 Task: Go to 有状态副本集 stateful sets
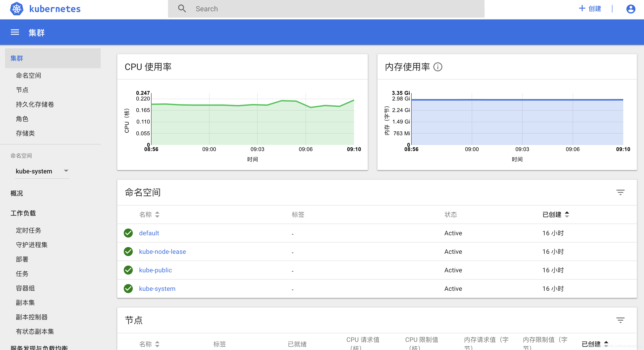click(x=35, y=331)
